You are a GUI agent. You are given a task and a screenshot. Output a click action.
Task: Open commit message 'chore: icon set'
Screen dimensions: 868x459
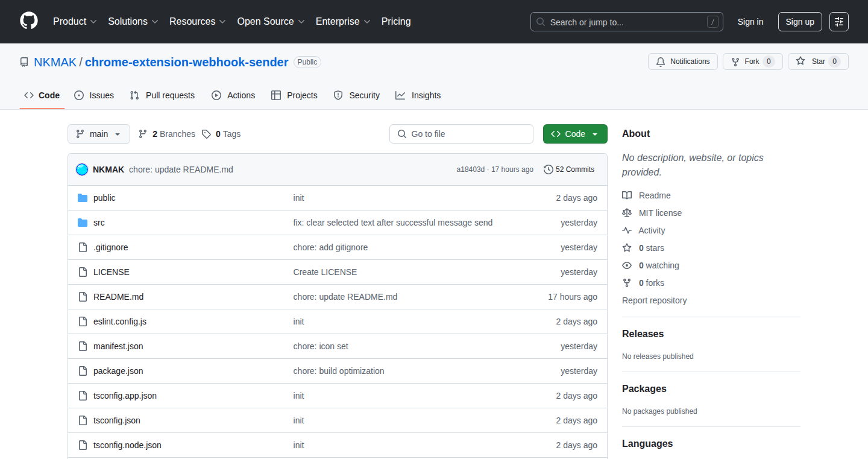click(x=321, y=346)
